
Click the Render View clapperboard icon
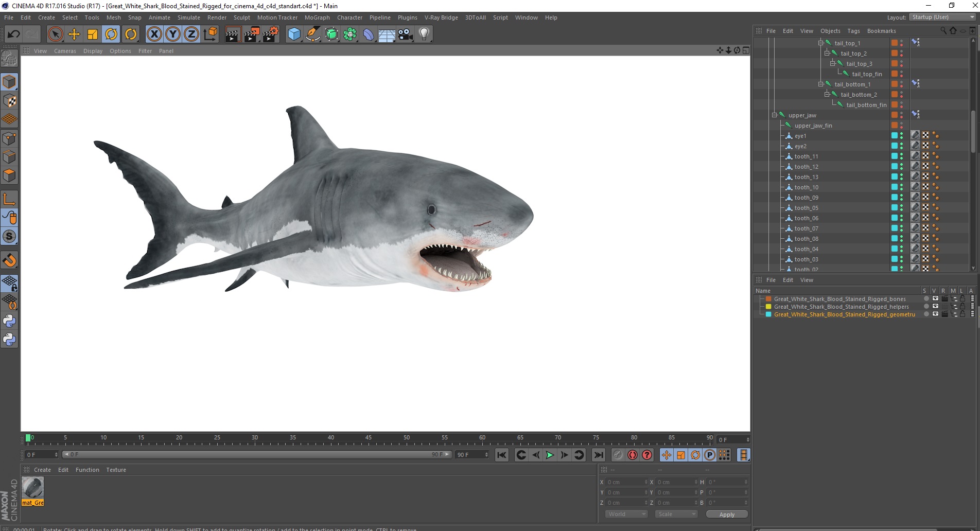pos(233,34)
